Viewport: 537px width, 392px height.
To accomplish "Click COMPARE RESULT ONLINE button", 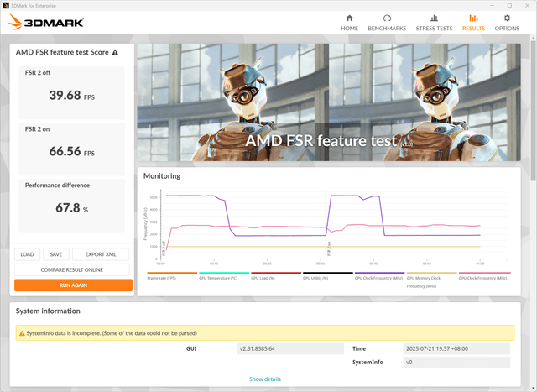I will point(72,269).
